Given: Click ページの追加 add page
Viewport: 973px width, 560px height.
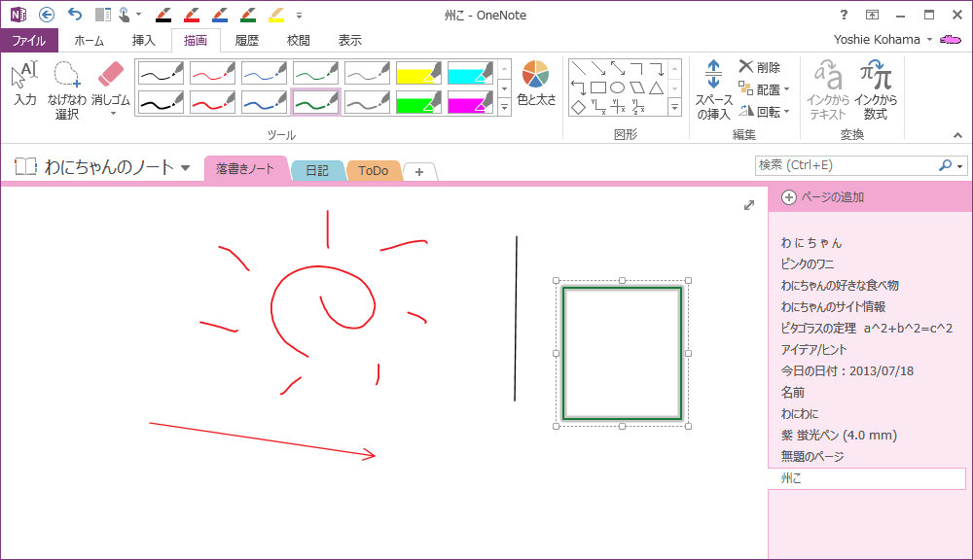Looking at the screenshot, I should tap(823, 197).
